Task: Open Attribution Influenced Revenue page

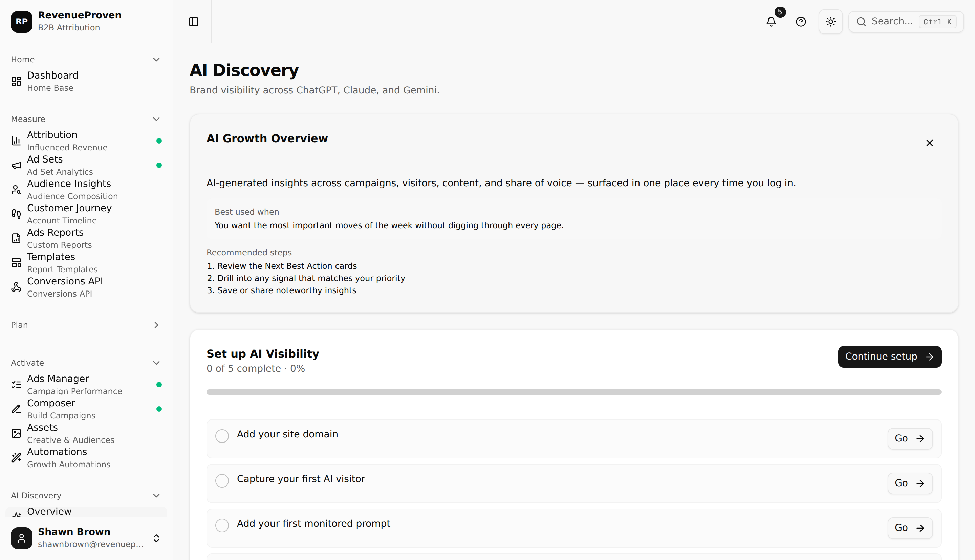Action: pos(86,141)
